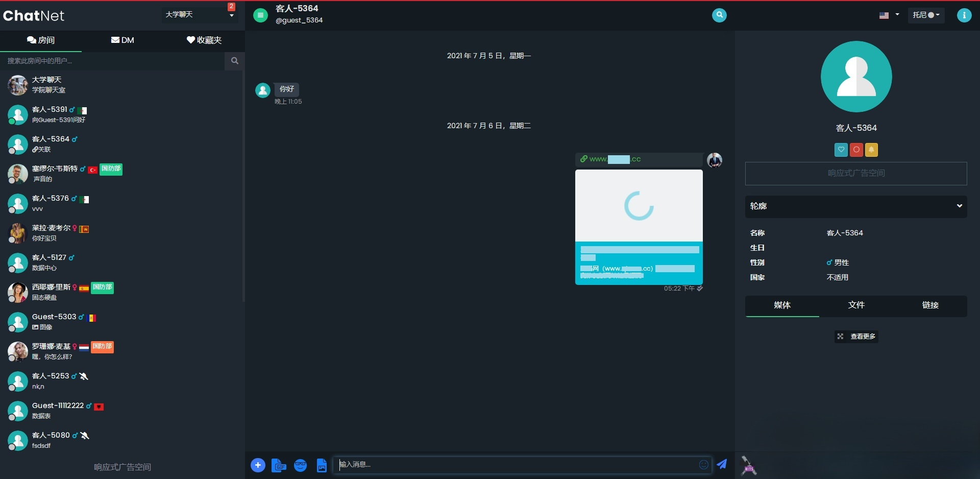Switch to the DM tab
This screenshot has height=479, width=980.
[x=122, y=40]
